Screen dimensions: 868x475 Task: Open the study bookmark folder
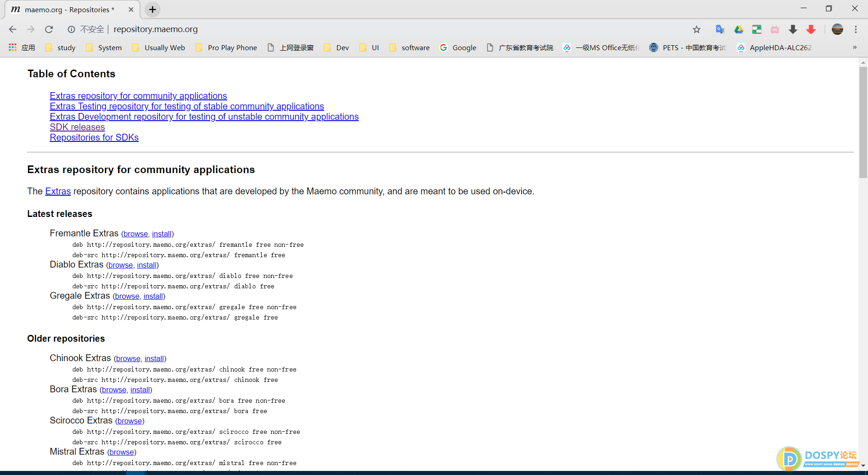[x=61, y=47]
